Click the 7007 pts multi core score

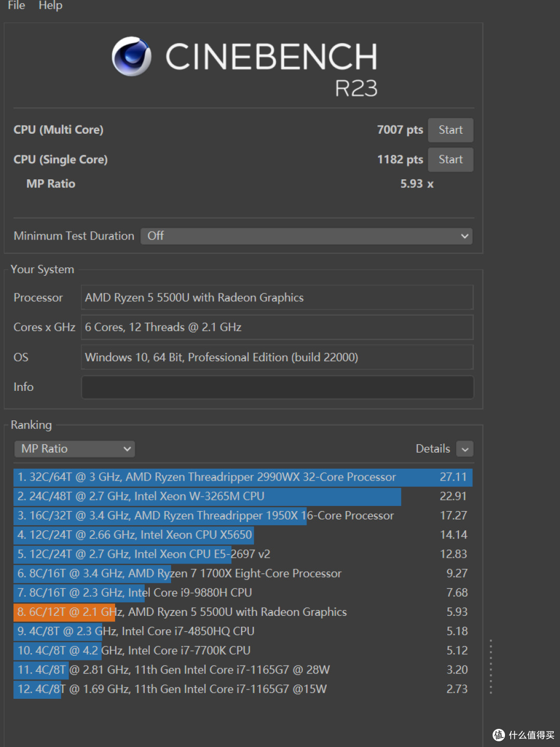point(400,130)
